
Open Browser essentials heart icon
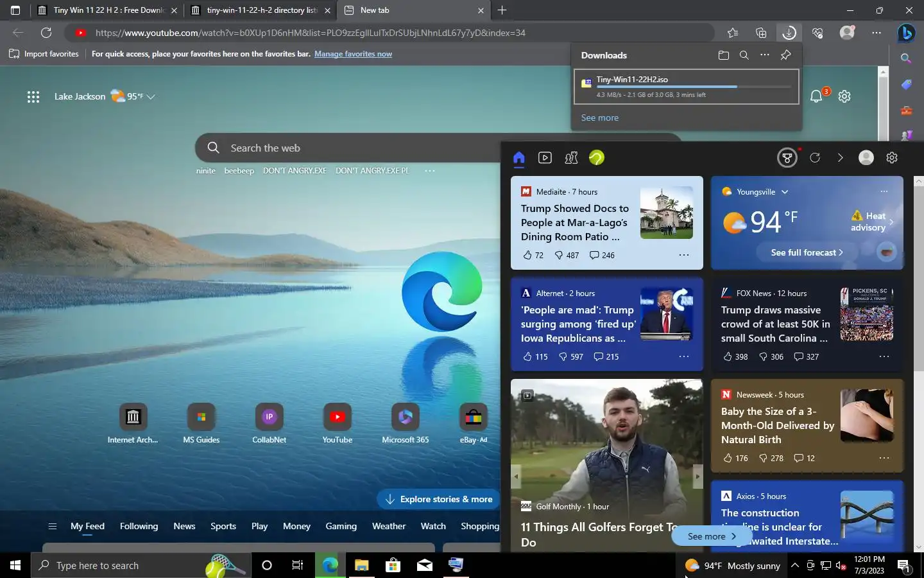[x=817, y=33]
